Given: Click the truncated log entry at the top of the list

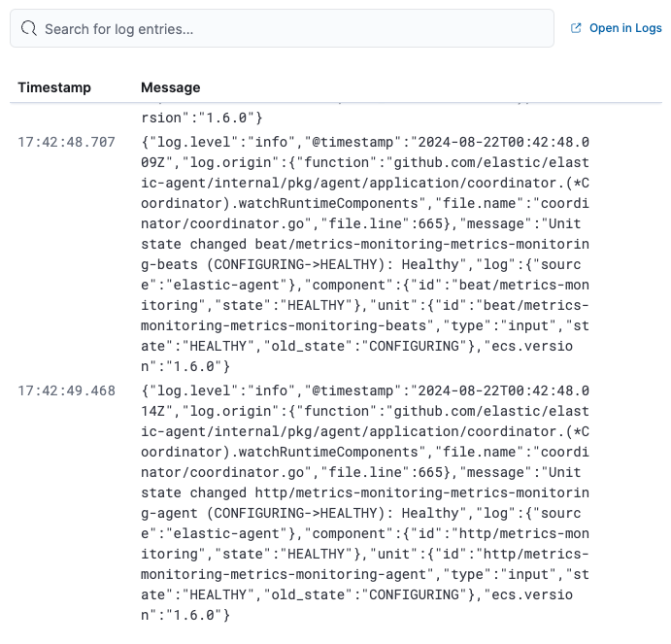Looking at the screenshot, I should click(x=202, y=118).
